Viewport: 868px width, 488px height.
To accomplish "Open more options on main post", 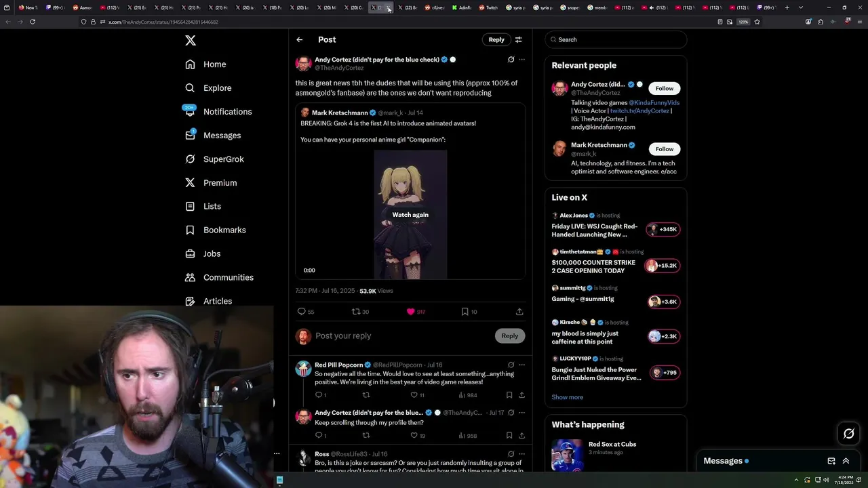I will 521,60.
